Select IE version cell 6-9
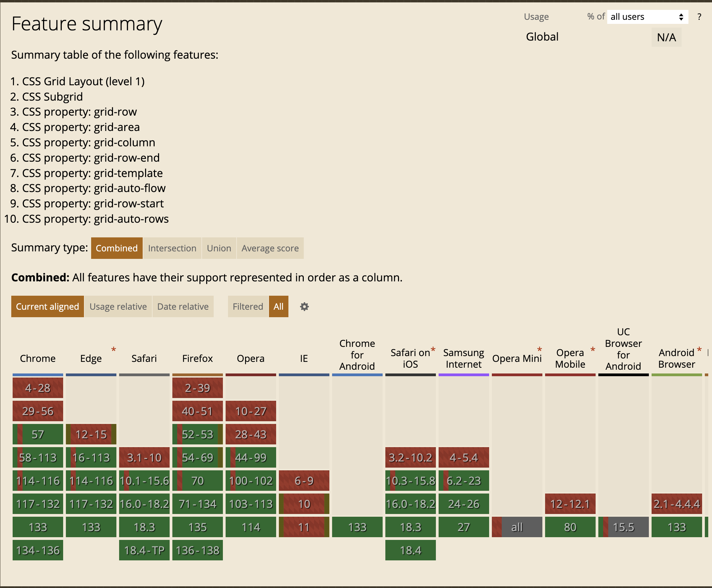Viewport: 712px width, 588px height. (x=304, y=481)
